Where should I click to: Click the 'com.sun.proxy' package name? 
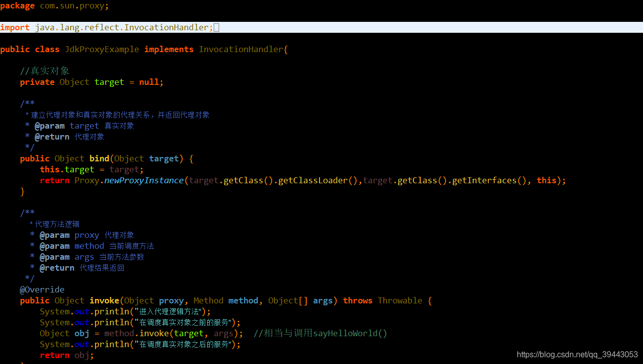(72, 6)
